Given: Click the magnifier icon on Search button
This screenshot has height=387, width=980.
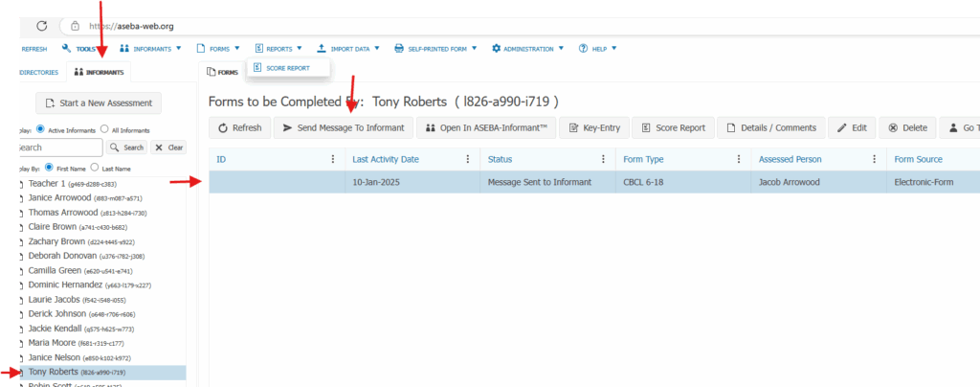Looking at the screenshot, I should click(x=115, y=148).
